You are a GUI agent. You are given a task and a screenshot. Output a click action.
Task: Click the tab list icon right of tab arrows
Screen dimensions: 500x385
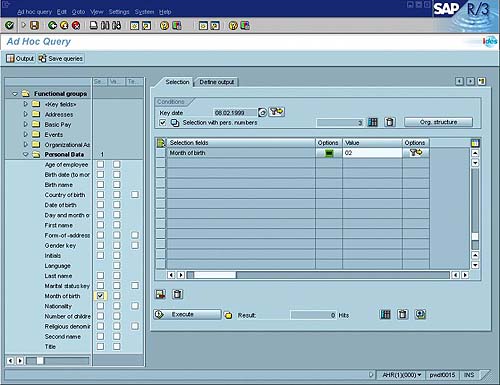point(482,81)
